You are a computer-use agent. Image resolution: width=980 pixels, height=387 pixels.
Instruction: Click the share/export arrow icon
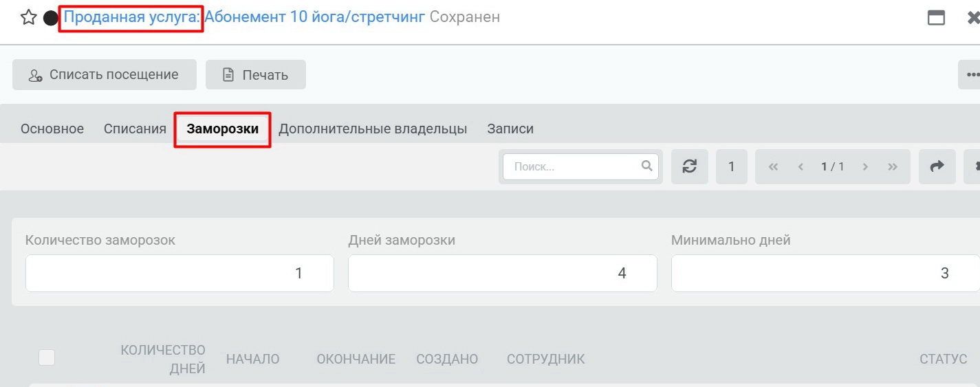pyautogui.click(x=937, y=166)
